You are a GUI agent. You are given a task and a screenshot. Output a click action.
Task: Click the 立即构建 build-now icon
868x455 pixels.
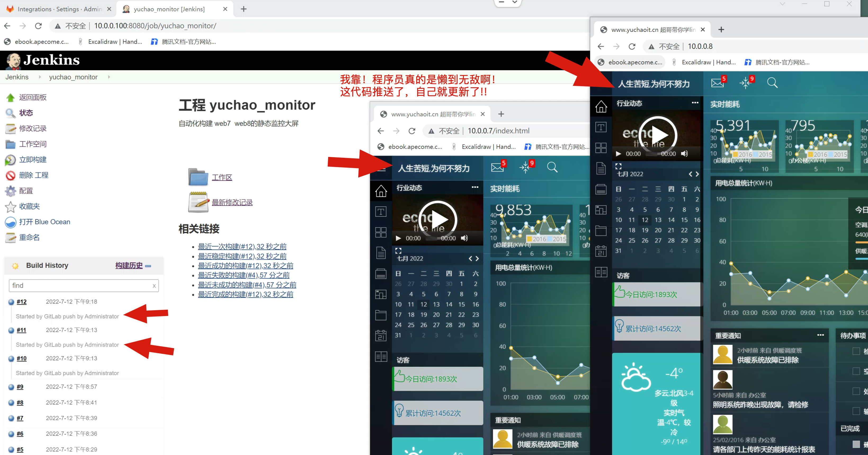tap(10, 160)
